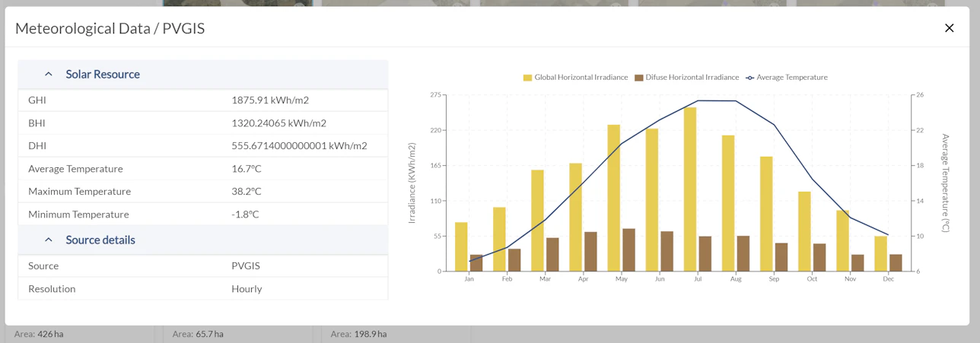Click the Maximum Temperature value 38.2ºC
980x343 pixels.
[x=247, y=192]
